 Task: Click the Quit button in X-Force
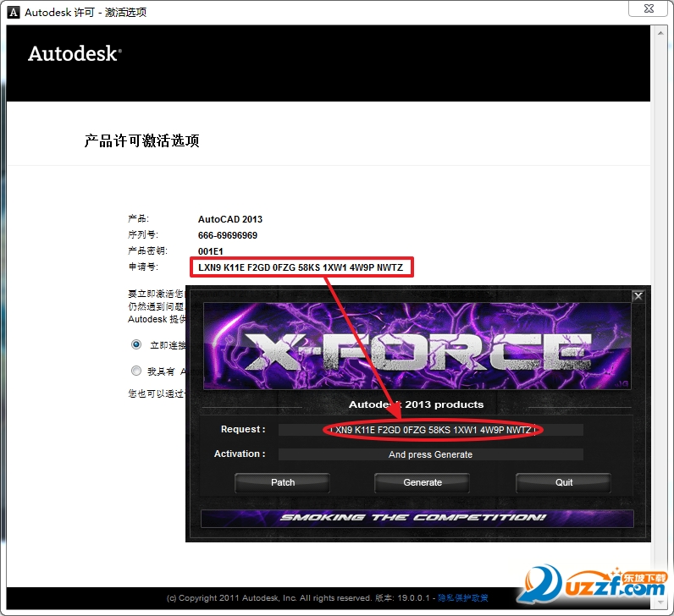[564, 482]
